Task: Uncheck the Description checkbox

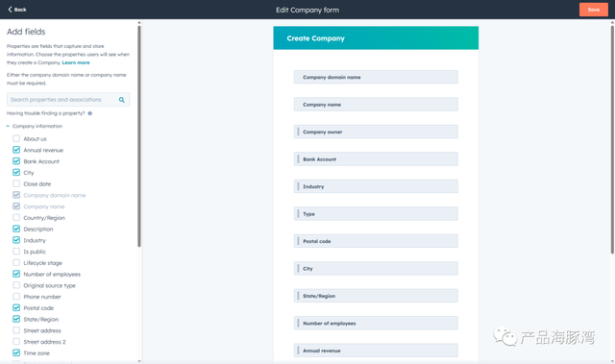Action: 16,229
